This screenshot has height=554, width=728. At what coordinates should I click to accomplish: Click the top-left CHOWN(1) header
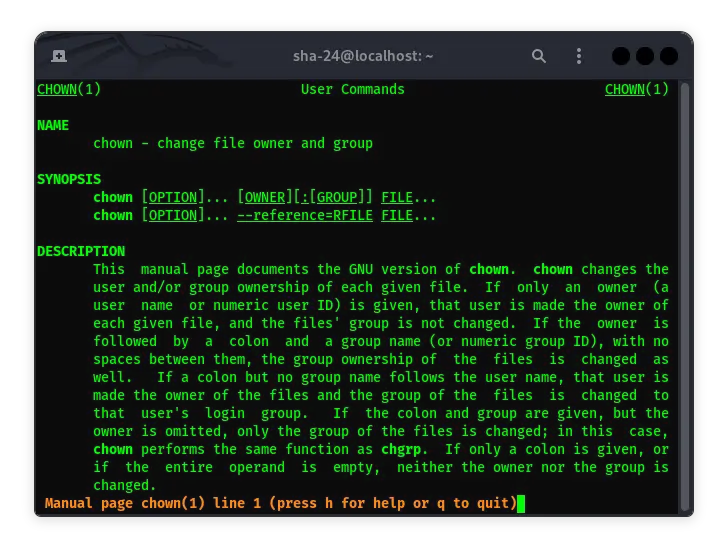[69, 89]
